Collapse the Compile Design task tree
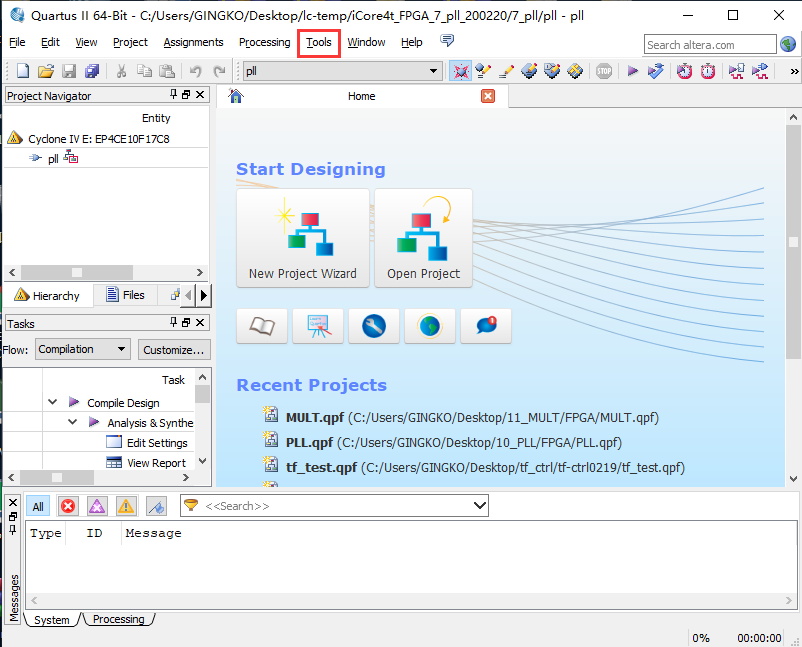The image size is (802, 647). pyautogui.click(x=53, y=402)
